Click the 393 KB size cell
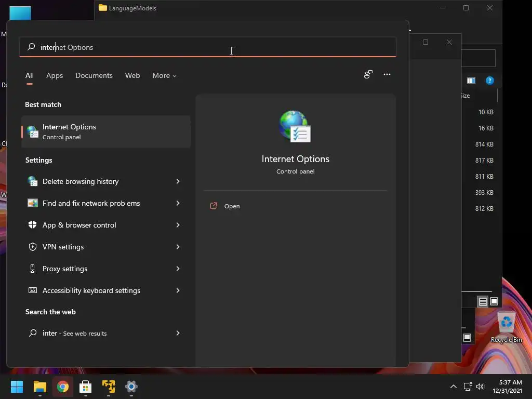532x399 pixels. tap(484, 192)
